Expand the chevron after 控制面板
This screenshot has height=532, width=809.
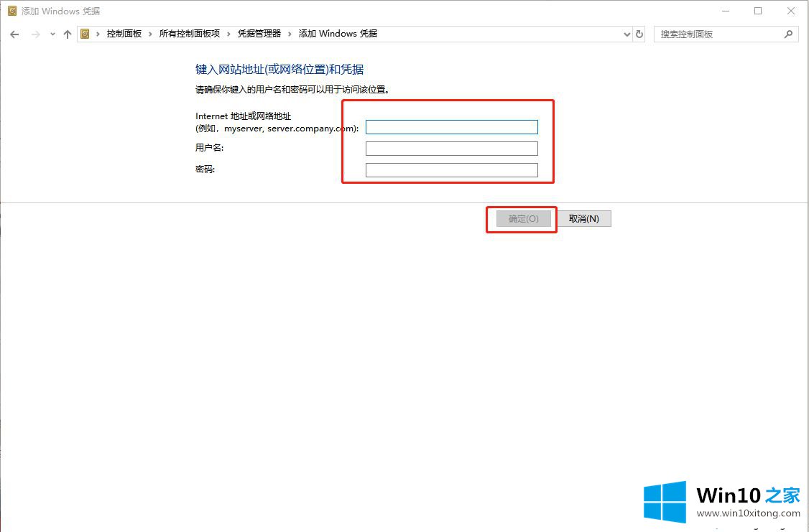click(150, 34)
